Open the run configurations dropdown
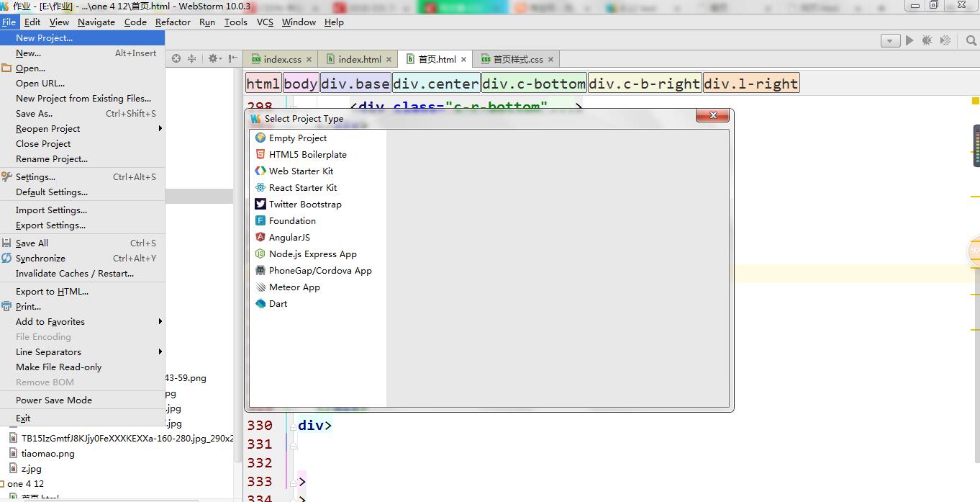Image resolution: width=980 pixels, height=502 pixels. click(x=890, y=41)
